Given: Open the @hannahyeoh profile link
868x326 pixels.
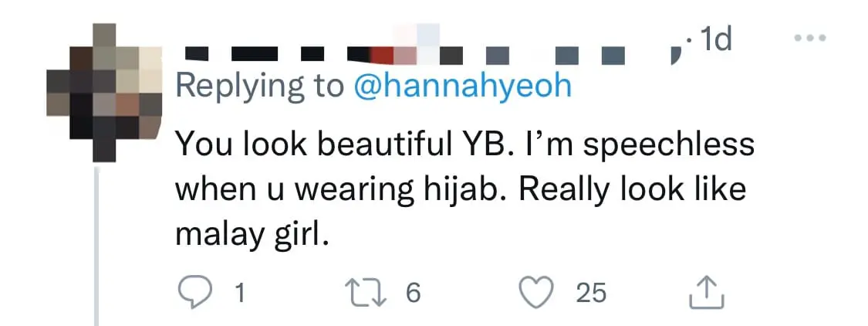Looking at the screenshot, I should pyautogui.click(x=462, y=85).
